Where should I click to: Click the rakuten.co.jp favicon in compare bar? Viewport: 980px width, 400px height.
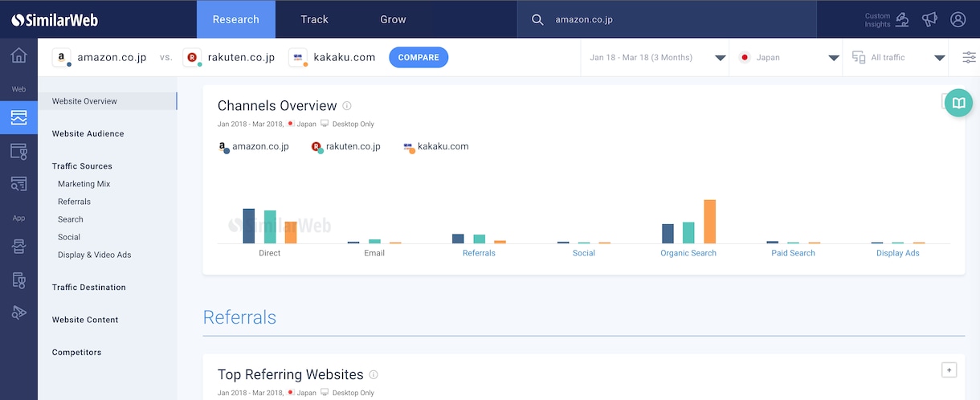(192, 58)
